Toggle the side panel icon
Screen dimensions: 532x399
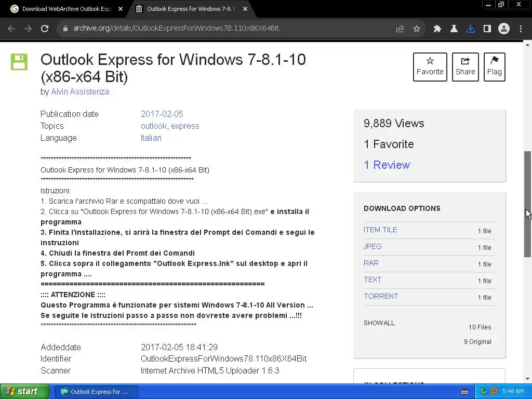click(487, 29)
